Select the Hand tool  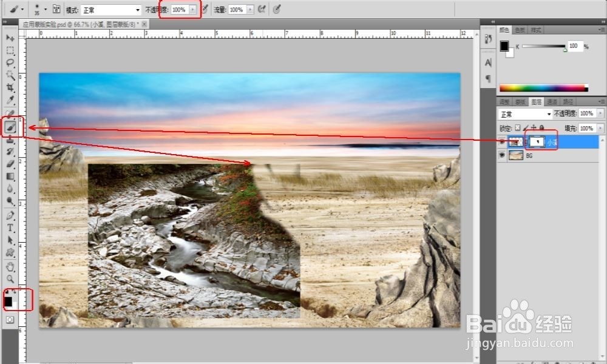click(x=10, y=266)
